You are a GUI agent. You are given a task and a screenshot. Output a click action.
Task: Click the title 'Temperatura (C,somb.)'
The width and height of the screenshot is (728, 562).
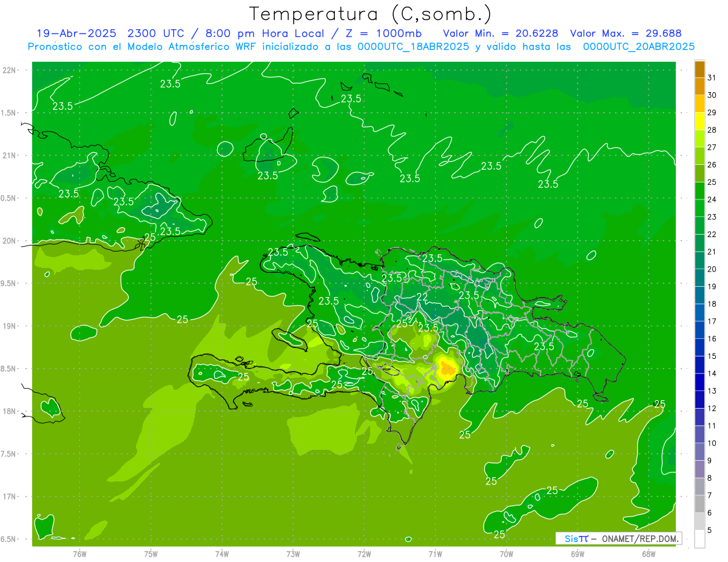click(371, 14)
